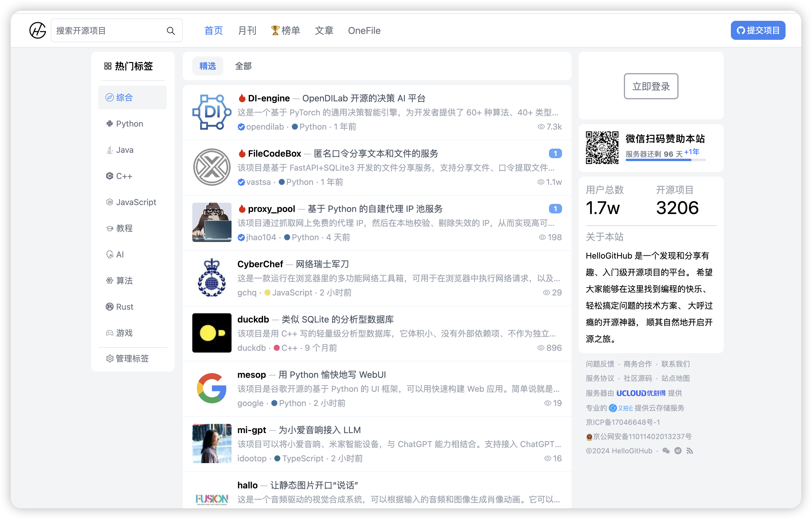Open the 问题反馈 link
812x519 pixels.
[x=600, y=364]
